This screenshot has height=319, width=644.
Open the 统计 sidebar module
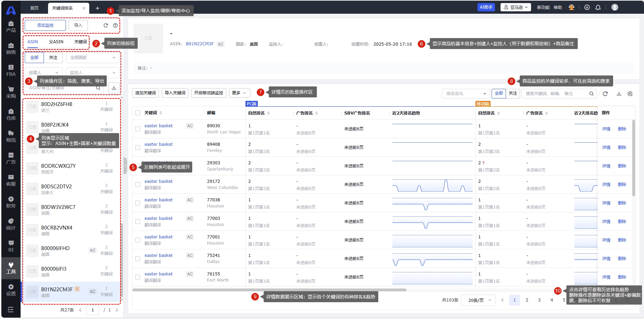(11, 224)
